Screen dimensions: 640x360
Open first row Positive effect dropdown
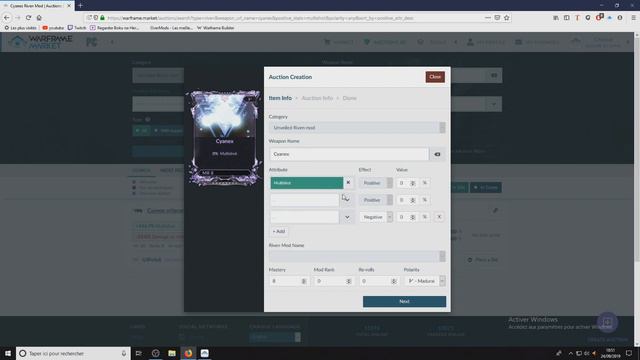click(x=376, y=183)
